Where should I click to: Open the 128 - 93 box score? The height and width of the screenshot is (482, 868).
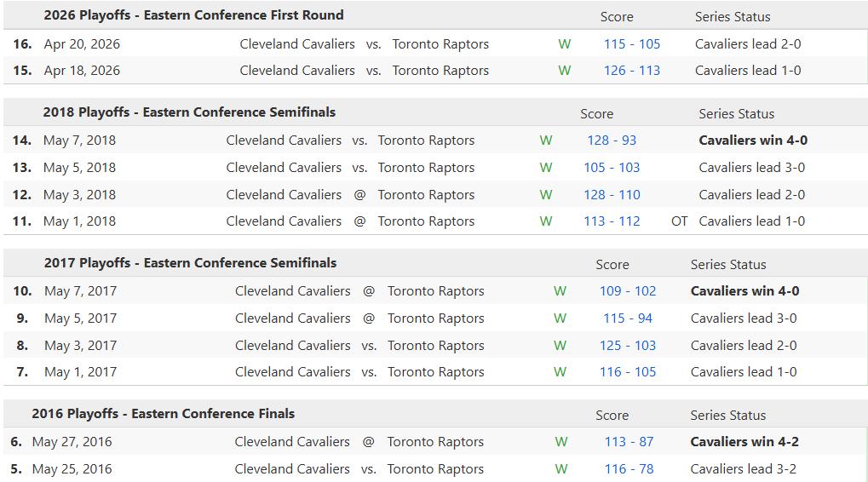(612, 141)
